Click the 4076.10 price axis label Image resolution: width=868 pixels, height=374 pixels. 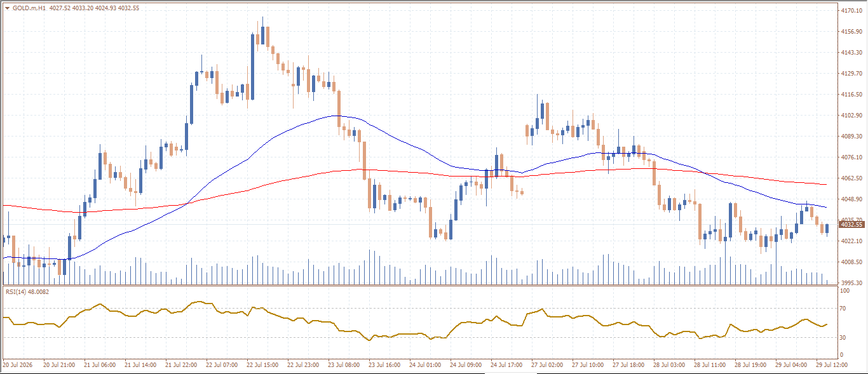[x=851, y=157]
